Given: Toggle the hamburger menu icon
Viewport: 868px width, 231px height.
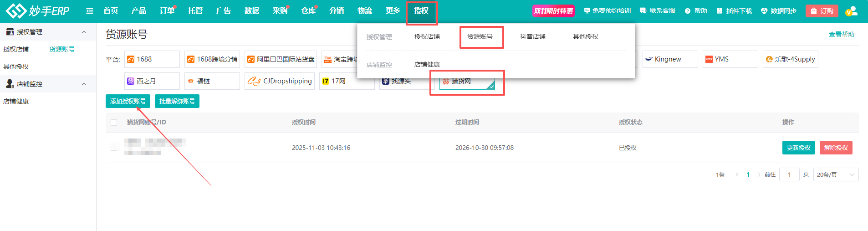Looking at the screenshot, I should click(x=90, y=11).
